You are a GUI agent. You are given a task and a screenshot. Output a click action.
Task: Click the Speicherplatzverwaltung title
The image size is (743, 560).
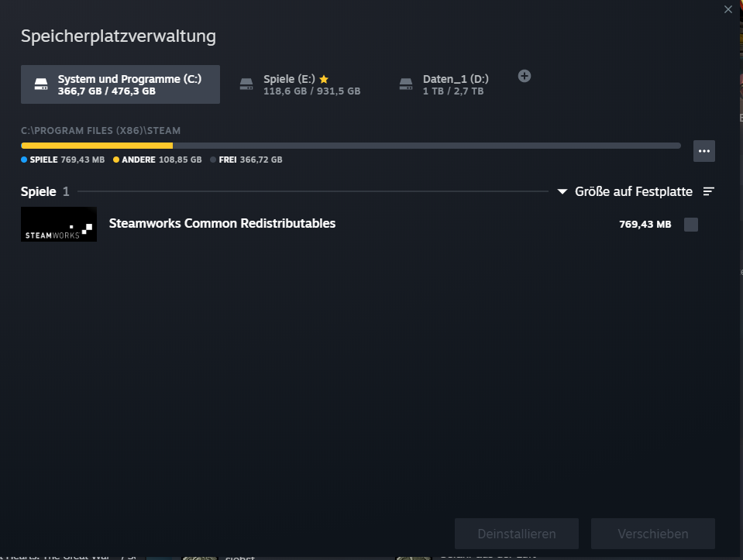(x=119, y=36)
